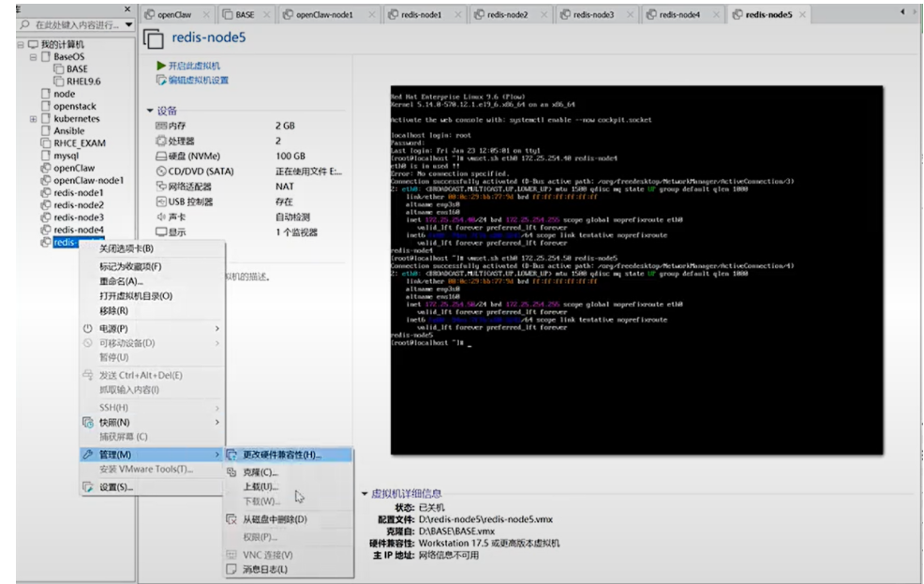Image resolution: width=924 pixels, height=584 pixels.
Task: Click the 100 GB disk size value
Action: (291, 157)
